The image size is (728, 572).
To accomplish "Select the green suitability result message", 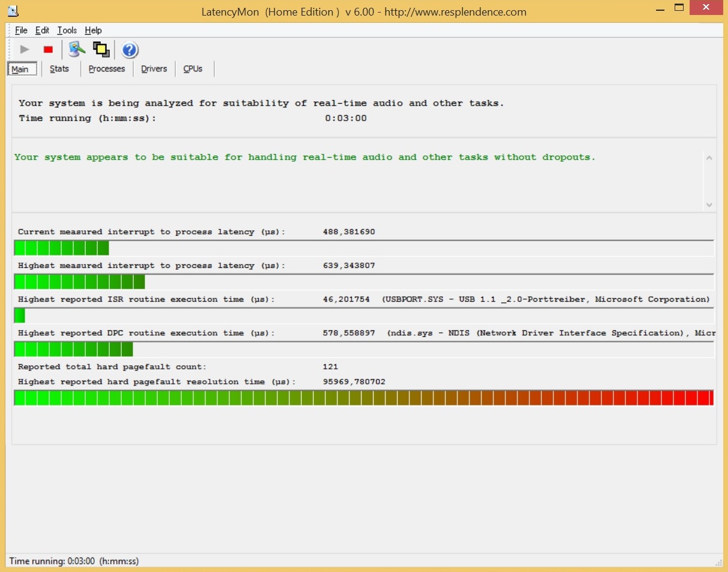I will [x=305, y=157].
